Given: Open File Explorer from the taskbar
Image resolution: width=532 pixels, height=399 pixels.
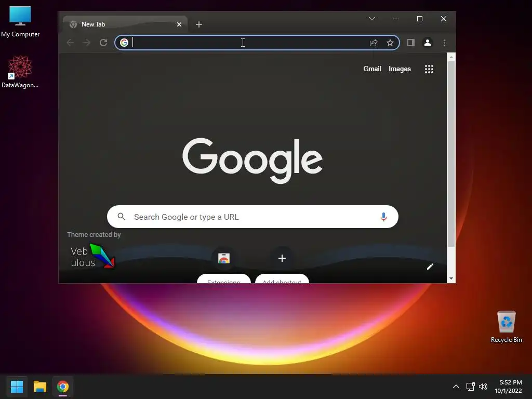Looking at the screenshot, I should [39, 387].
